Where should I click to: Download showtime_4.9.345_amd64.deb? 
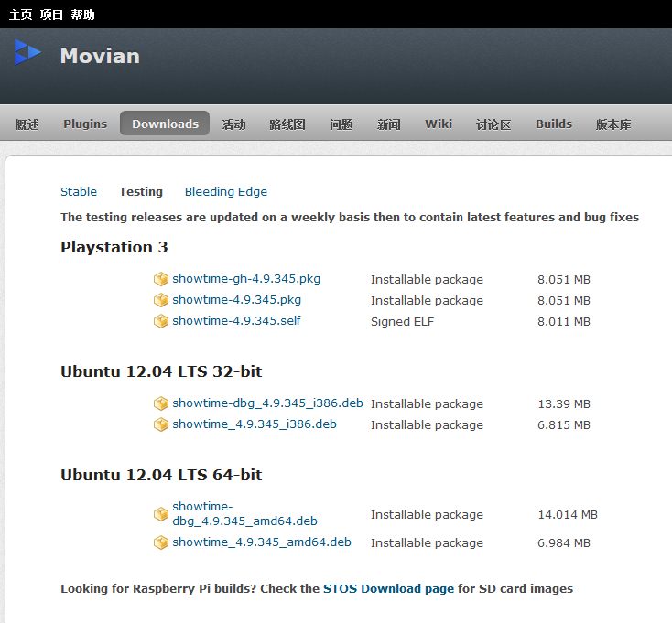[x=262, y=542]
